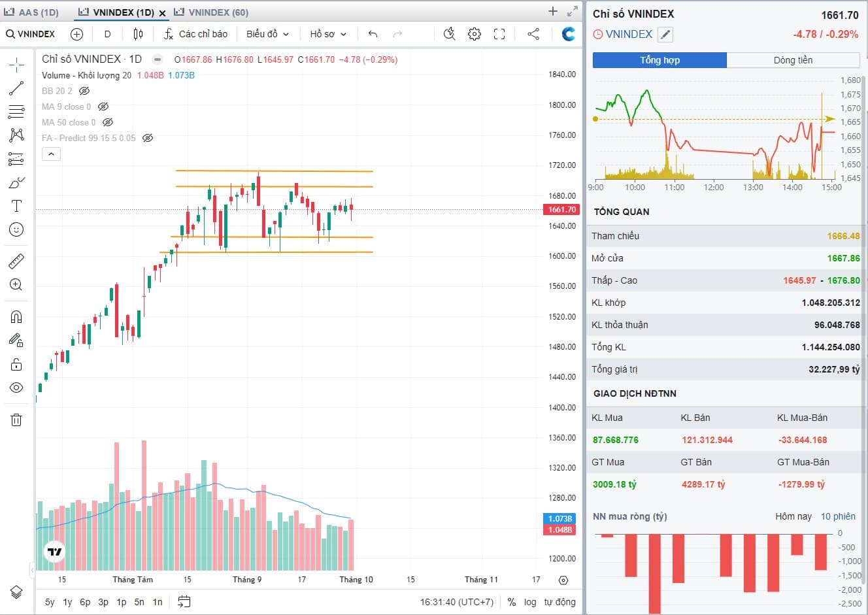The image size is (868, 615).
Task: Toggle visibility of MA 50 close
Action: [108, 122]
